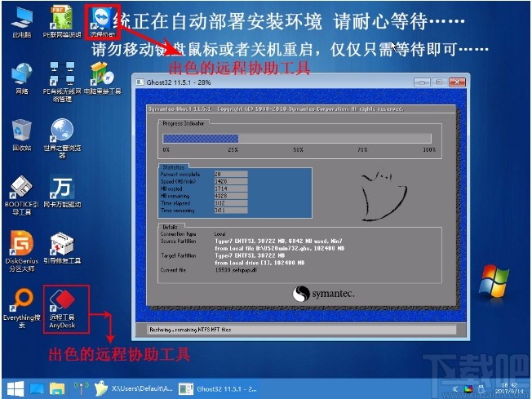Click the Time elapsed value field
The height and width of the screenshot is (399, 532).
coord(231,203)
